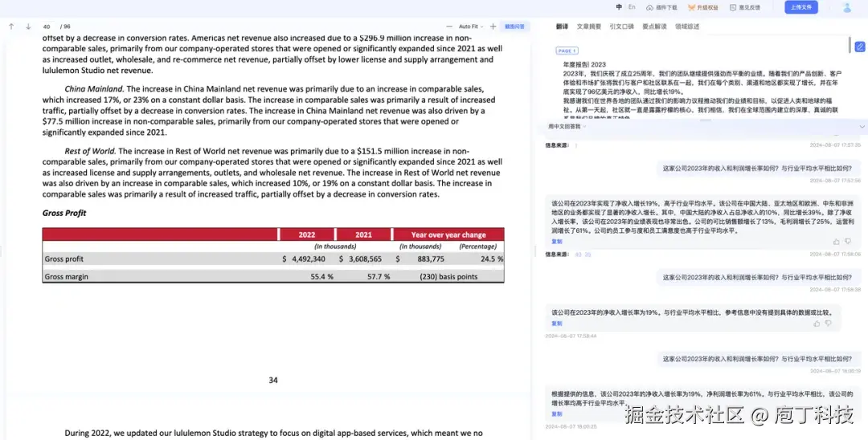Image resolution: width=868 pixels, height=440 pixels.
Task: Select the 要点解读 tab
Action: (654, 26)
